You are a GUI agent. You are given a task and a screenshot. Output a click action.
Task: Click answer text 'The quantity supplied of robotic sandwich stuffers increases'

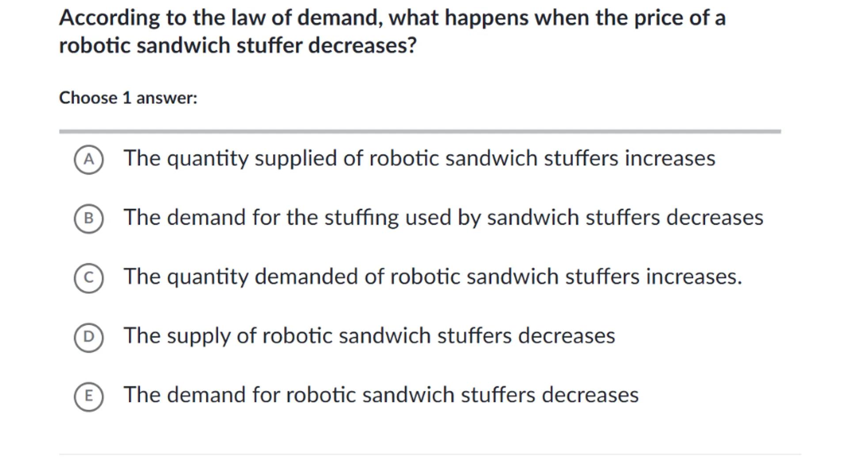419,158
